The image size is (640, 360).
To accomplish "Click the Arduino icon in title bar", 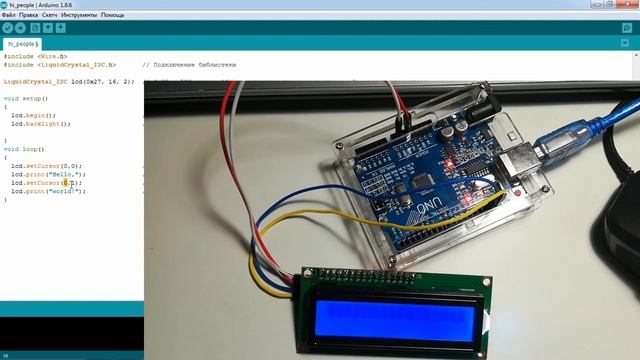I will coord(4,4).
